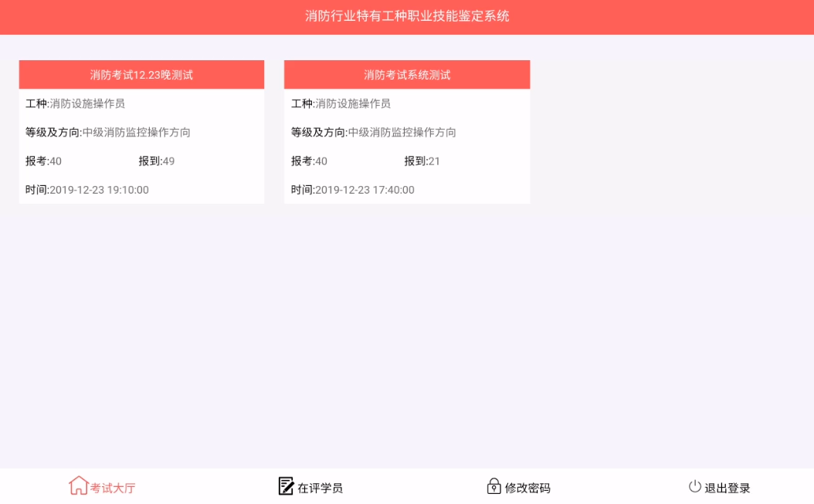The width and height of the screenshot is (814, 504).
Task: Select the 修改密码 text in bottom bar
Action: [x=527, y=488]
